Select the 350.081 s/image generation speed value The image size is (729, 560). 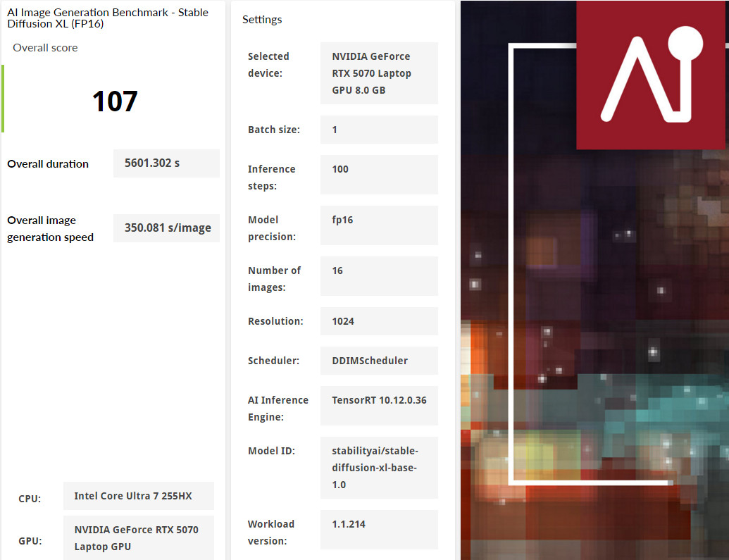166,228
